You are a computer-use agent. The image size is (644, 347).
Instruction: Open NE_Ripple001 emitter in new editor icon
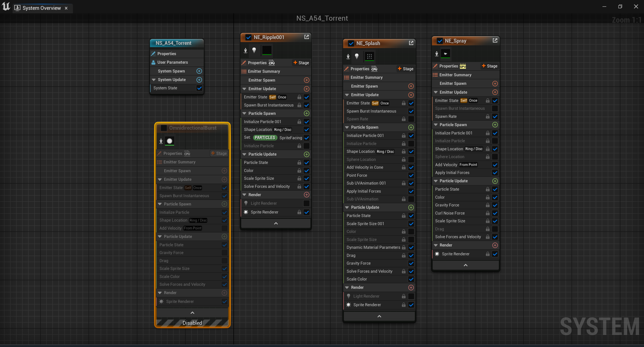(x=306, y=37)
